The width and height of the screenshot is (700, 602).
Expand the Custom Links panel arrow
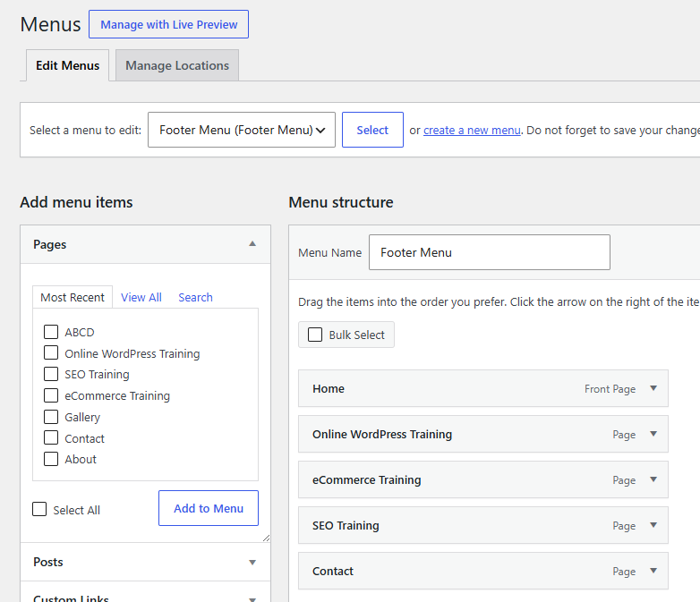tap(252, 599)
